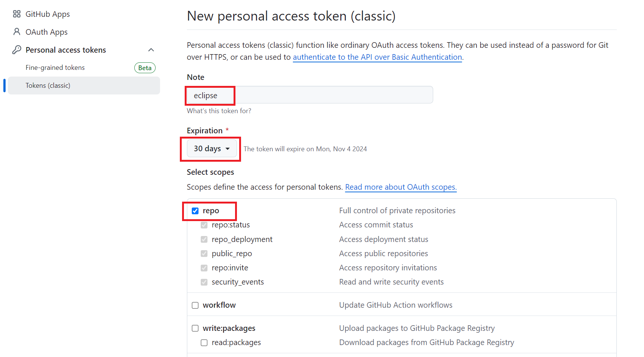The image size is (644, 357).
Task: Open Read more about OAuth scopes link
Action: (x=401, y=187)
